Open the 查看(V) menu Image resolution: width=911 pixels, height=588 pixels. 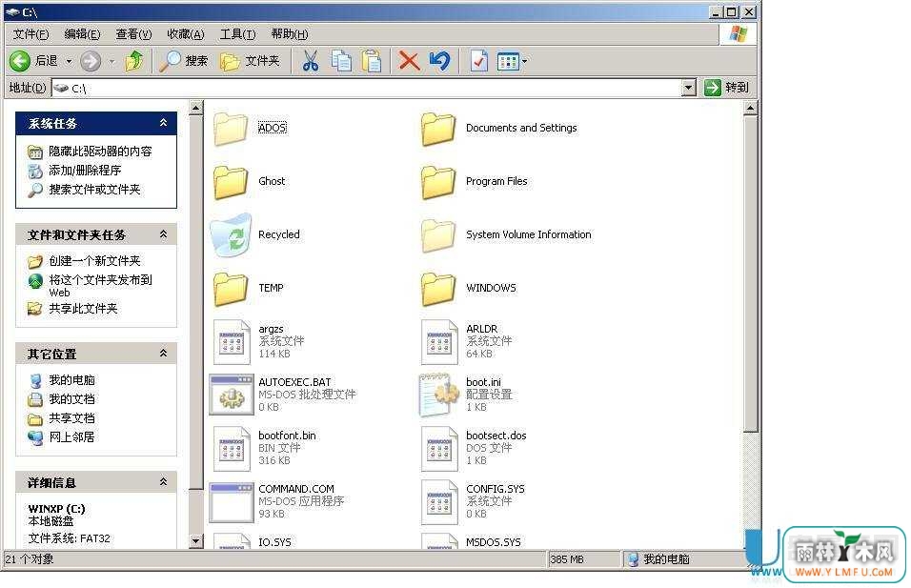pyautogui.click(x=133, y=34)
